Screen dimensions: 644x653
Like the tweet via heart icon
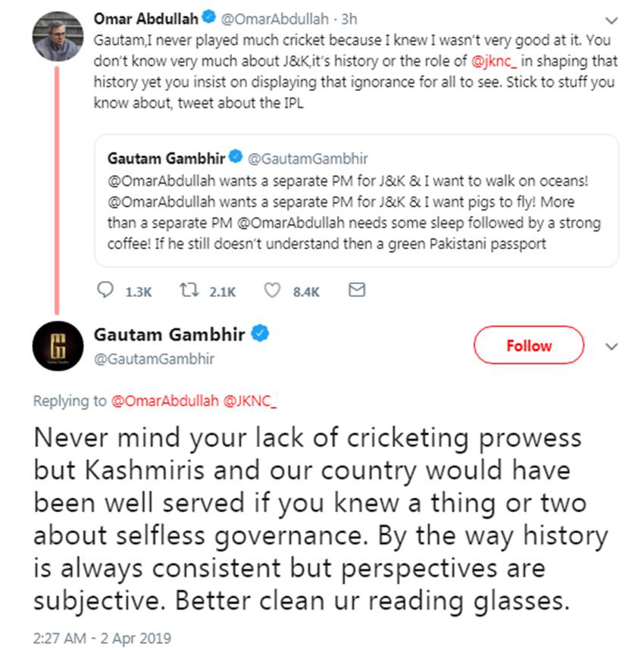272,290
